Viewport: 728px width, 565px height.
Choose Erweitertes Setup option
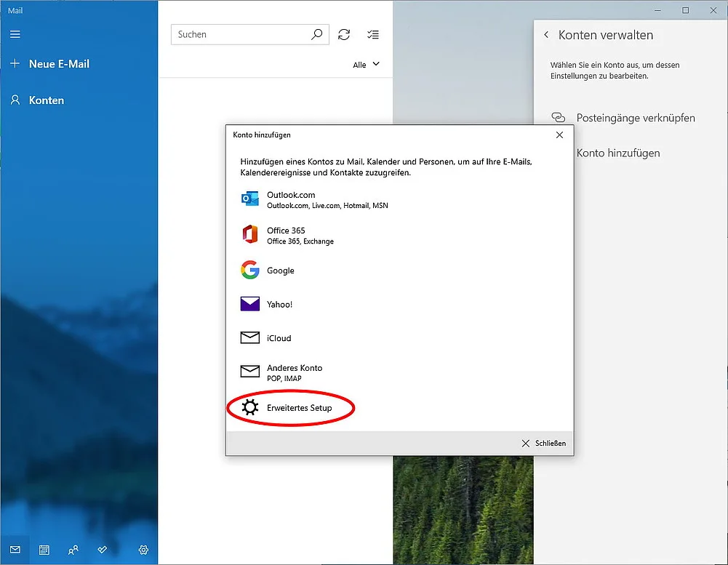(298, 408)
